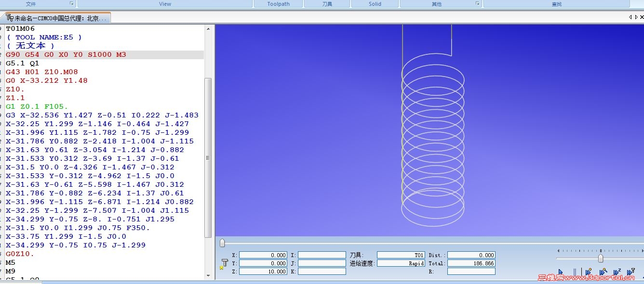
Task: Click the X coordinate field
Action: pyautogui.click(x=263, y=255)
